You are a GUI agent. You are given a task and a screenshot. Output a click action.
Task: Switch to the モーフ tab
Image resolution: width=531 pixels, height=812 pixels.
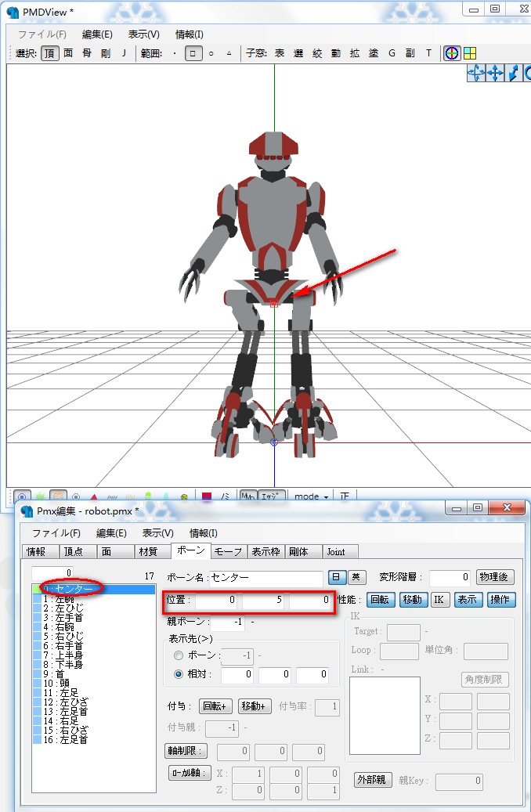coord(229,552)
